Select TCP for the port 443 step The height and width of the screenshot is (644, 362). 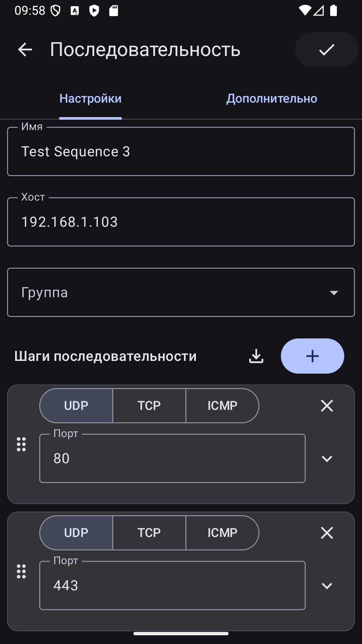point(149,533)
